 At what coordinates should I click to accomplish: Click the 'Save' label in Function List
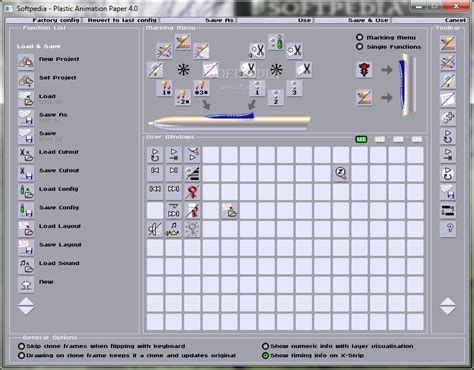tap(47, 133)
